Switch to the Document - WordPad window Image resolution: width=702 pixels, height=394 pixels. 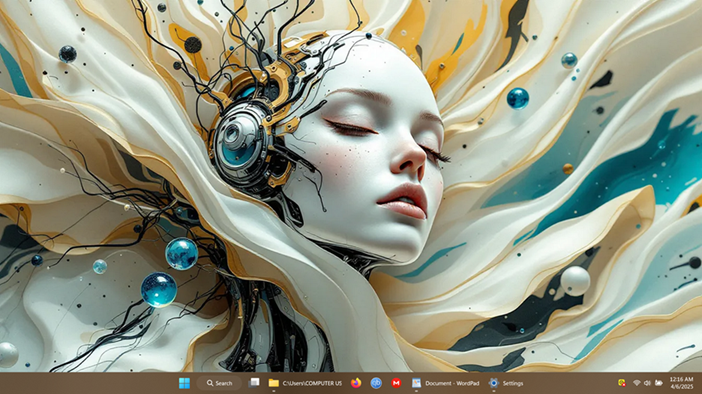click(x=452, y=383)
